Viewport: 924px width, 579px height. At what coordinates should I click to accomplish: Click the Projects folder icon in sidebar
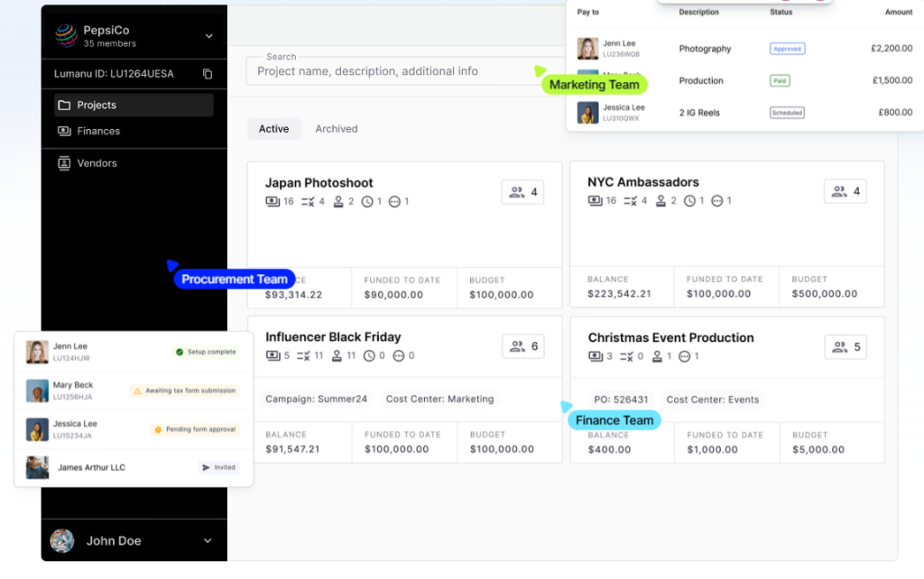64,106
